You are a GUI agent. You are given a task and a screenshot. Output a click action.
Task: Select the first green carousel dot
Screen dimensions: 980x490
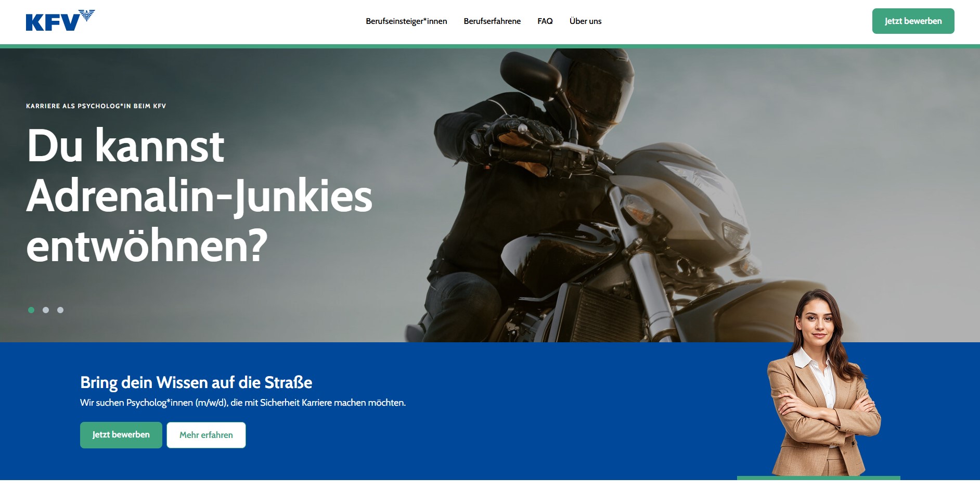tap(31, 310)
